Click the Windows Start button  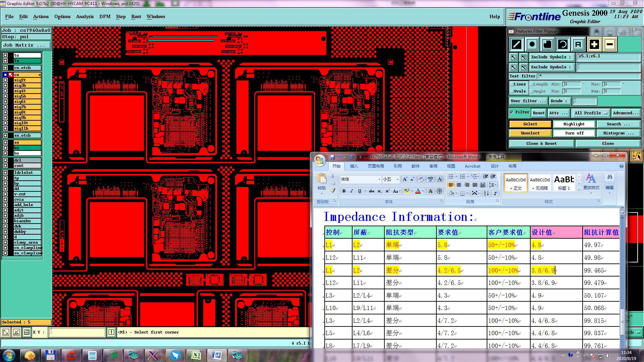9,355
